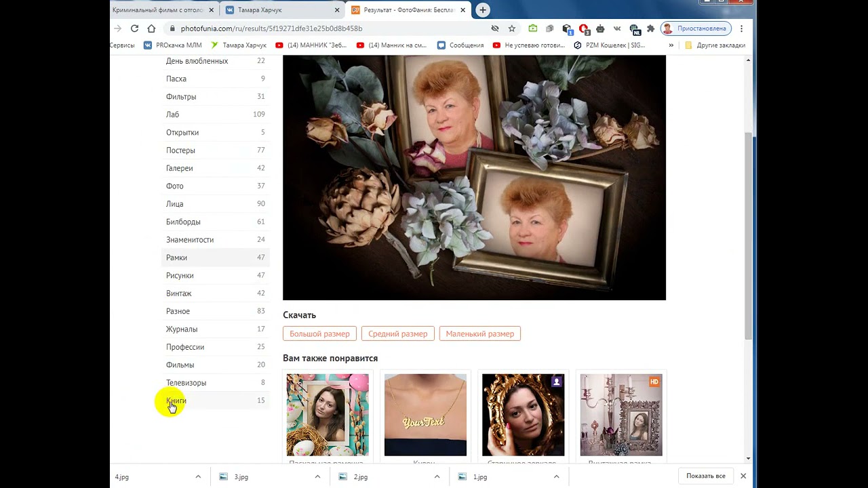Open the Easter frame effect thumbnail
This screenshot has width=868, height=488.
tap(328, 415)
